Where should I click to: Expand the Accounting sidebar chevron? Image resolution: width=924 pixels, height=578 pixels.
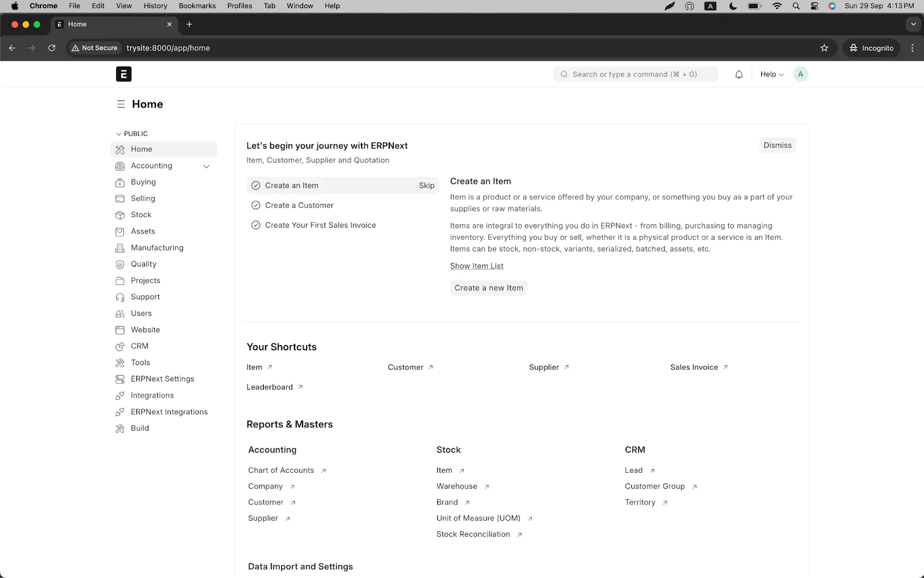tap(206, 166)
